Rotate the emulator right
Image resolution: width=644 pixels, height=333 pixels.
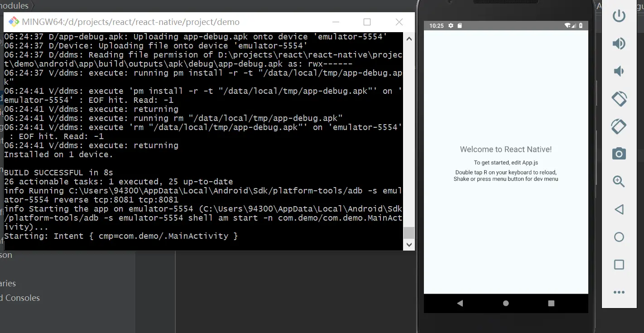pyautogui.click(x=619, y=126)
